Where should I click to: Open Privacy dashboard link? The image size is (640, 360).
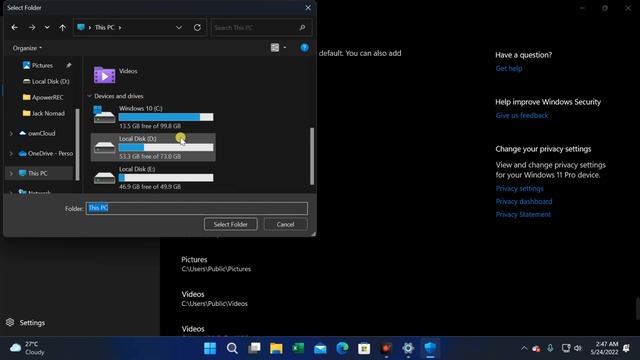tap(524, 201)
